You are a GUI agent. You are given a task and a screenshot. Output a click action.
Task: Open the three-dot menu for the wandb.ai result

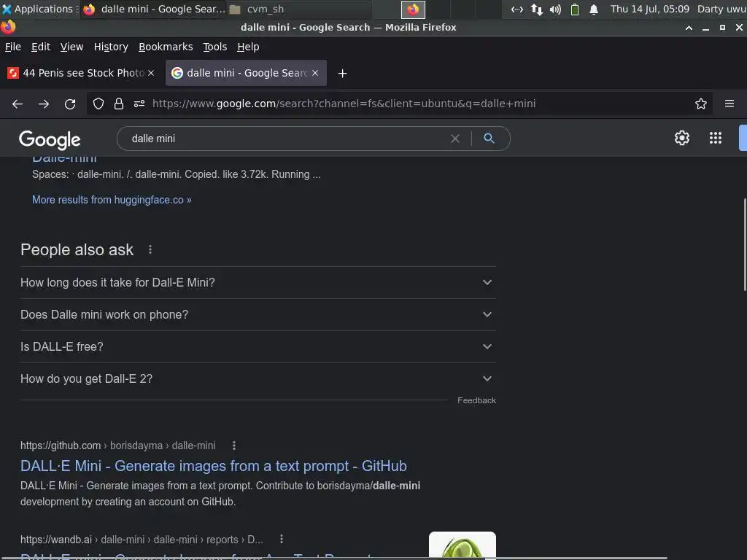point(282,539)
